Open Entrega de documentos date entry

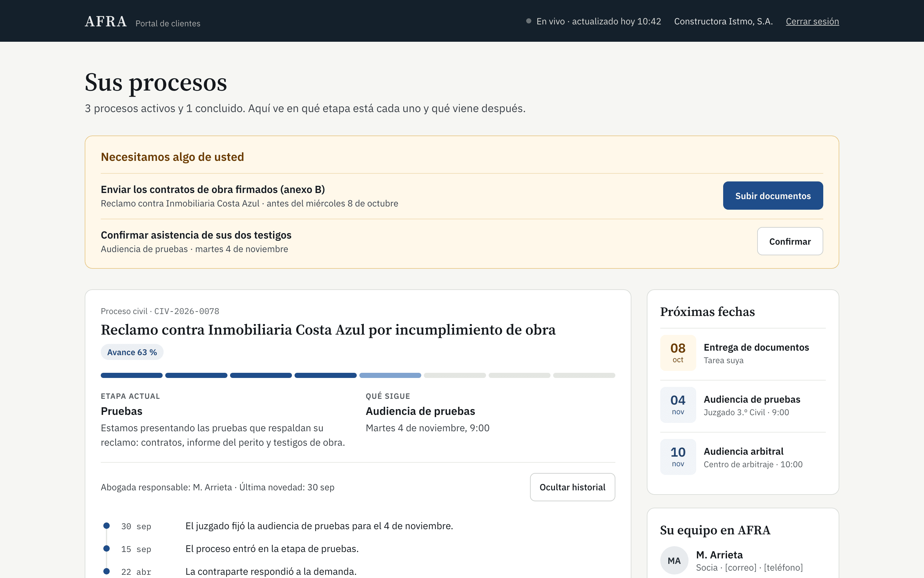[x=743, y=353]
